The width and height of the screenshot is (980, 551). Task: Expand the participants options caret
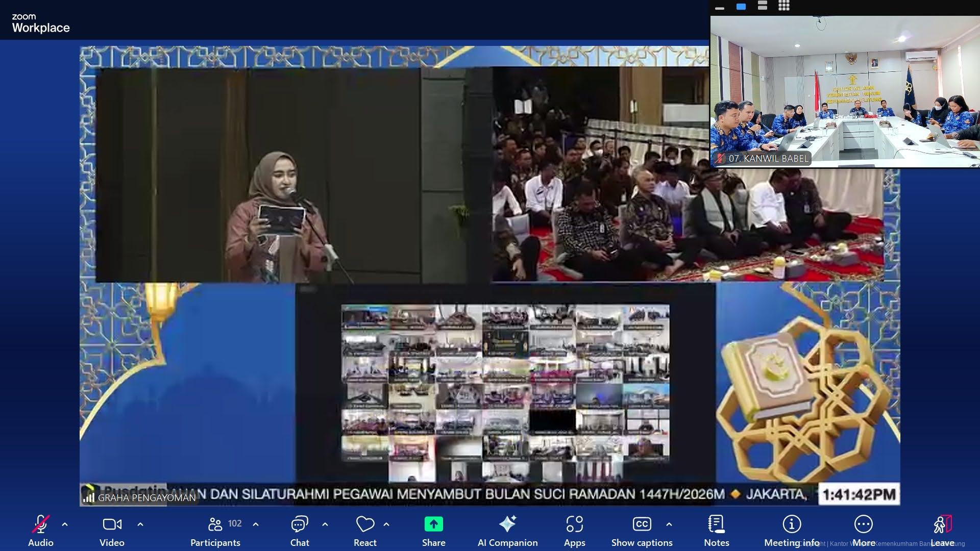pyautogui.click(x=256, y=524)
